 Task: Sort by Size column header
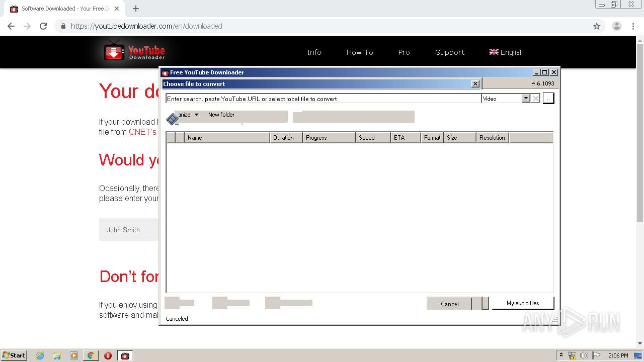[x=459, y=137]
